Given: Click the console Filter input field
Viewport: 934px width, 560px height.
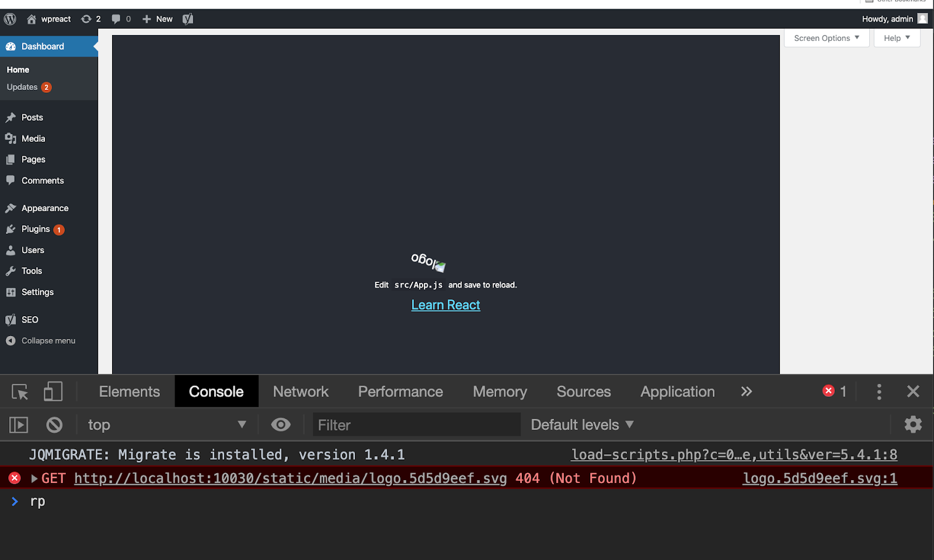Looking at the screenshot, I should coord(416,425).
